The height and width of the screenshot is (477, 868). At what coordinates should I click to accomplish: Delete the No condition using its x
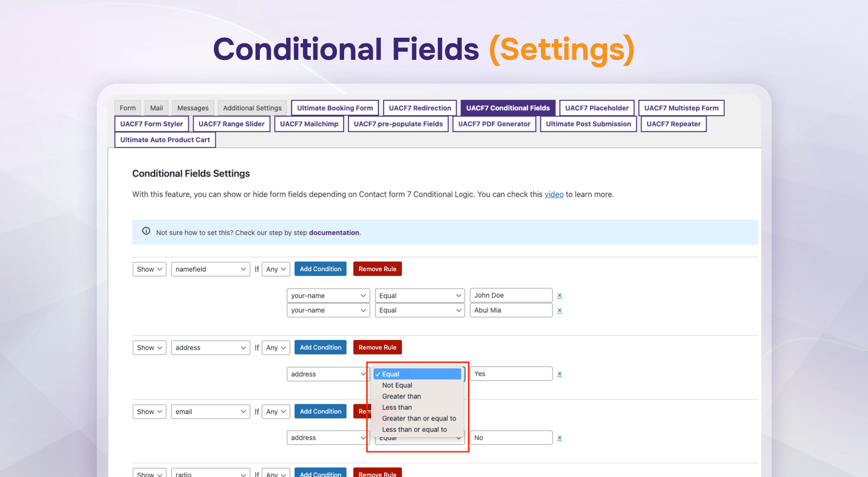pyautogui.click(x=559, y=438)
